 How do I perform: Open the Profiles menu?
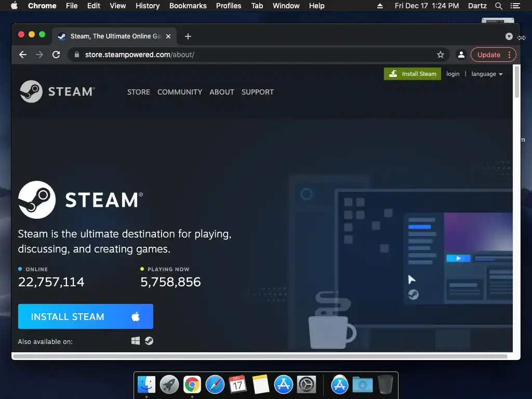coord(229,6)
